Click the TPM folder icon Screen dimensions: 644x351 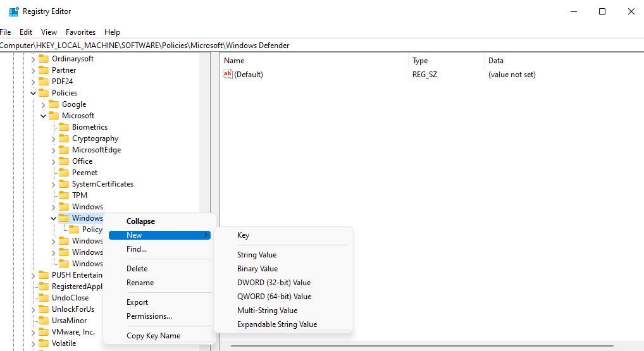click(x=64, y=195)
